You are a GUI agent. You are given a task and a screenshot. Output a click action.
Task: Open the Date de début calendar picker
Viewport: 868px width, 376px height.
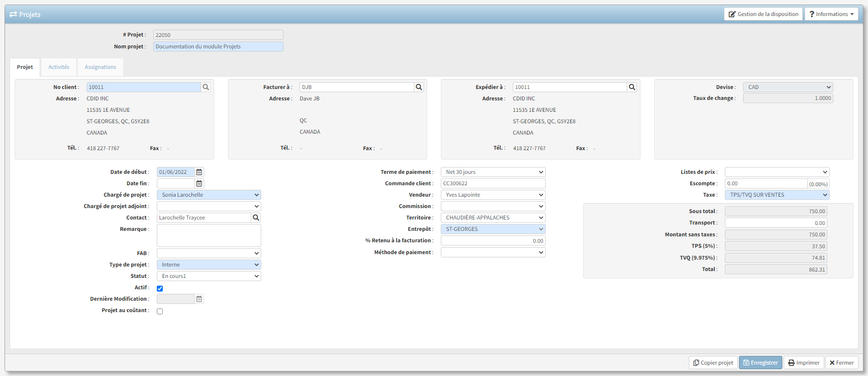point(199,172)
